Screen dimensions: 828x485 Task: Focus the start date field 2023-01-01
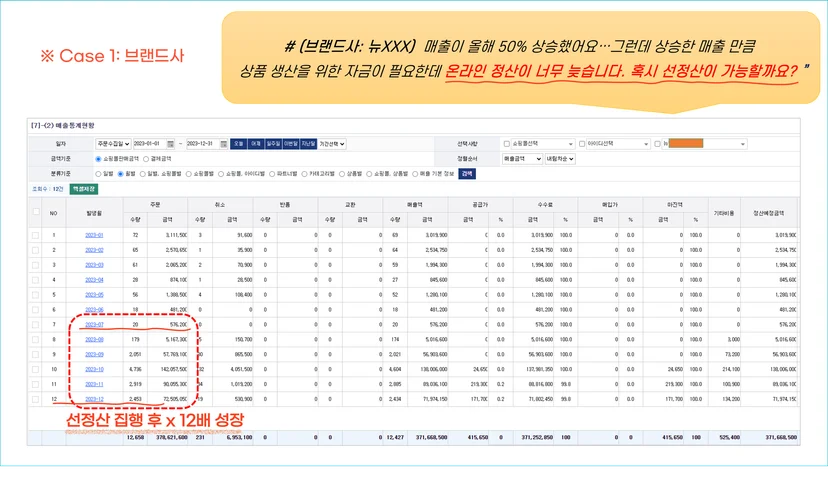tap(149, 144)
